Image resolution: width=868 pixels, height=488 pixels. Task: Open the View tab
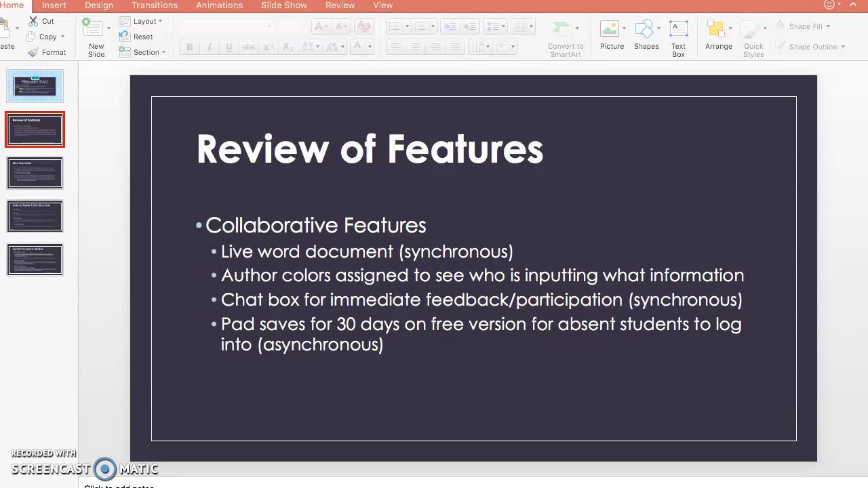(x=383, y=5)
